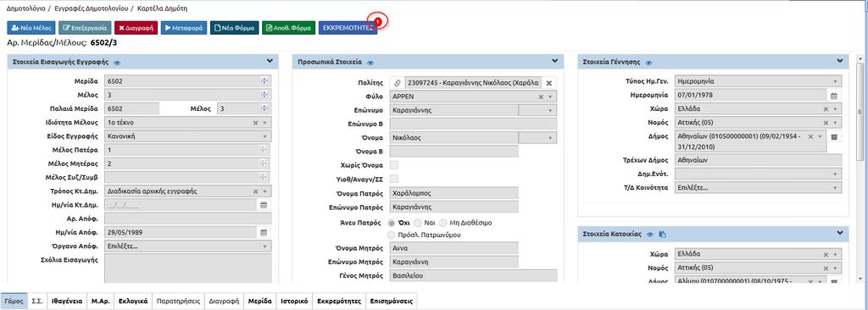The height and width of the screenshot is (310, 868).
Task: Clear the Ιδιότητα Μέλους selection
Action: pos(256,123)
